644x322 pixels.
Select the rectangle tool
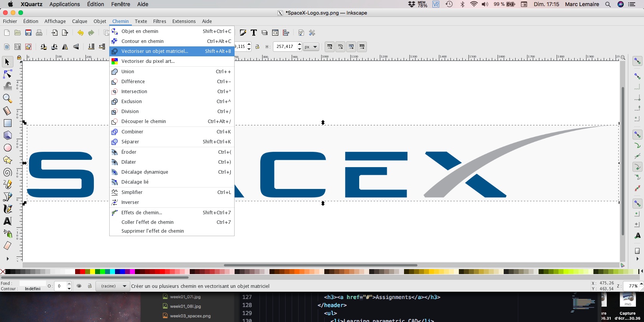7,123
